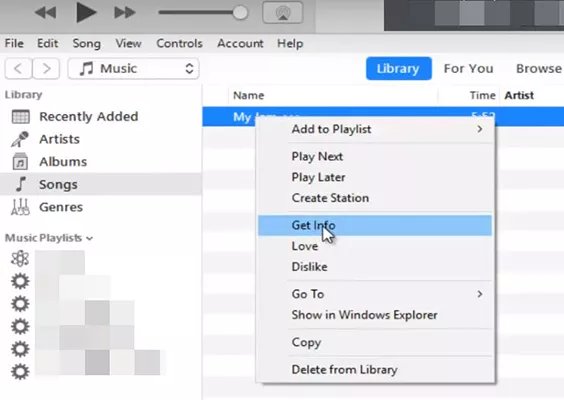This screenshot has width=564, height=400.
Task: Switch to the Browse tab
Action: tap(538, 68)
